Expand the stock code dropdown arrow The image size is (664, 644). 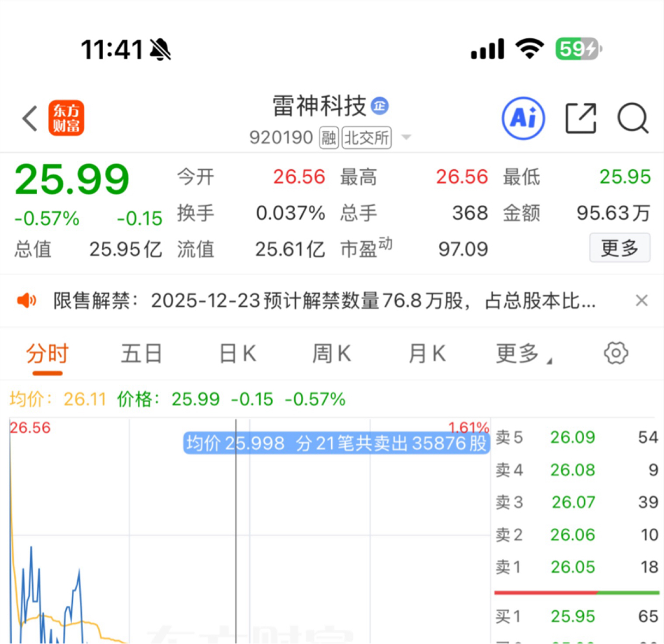point(406,137)
